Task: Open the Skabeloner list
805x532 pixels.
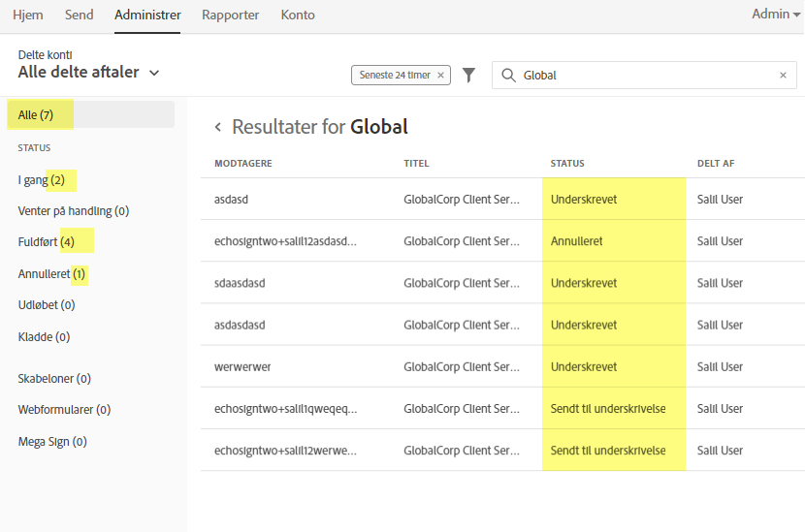Action: point(54,379)
